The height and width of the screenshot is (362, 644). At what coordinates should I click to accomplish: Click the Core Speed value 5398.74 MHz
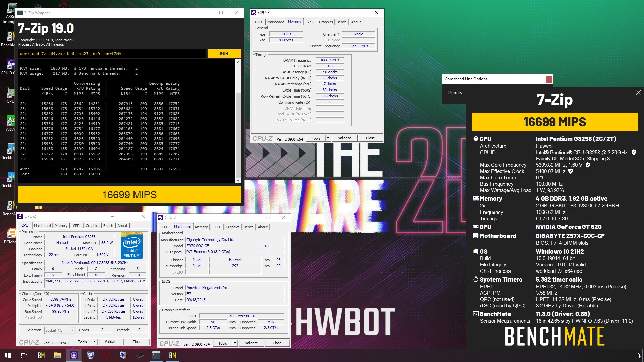tap(61, 300)
